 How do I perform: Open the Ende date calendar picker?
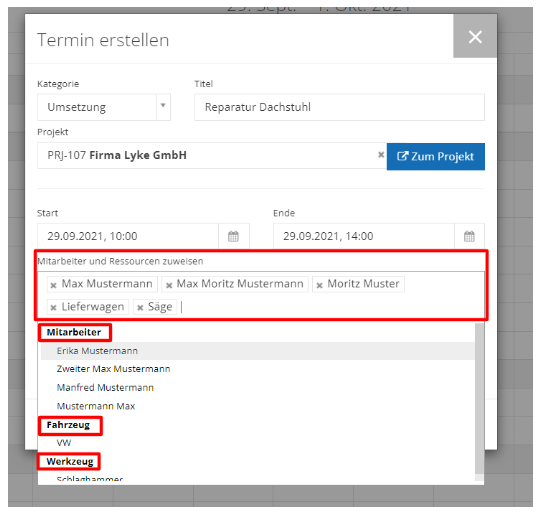pos(469,236)
